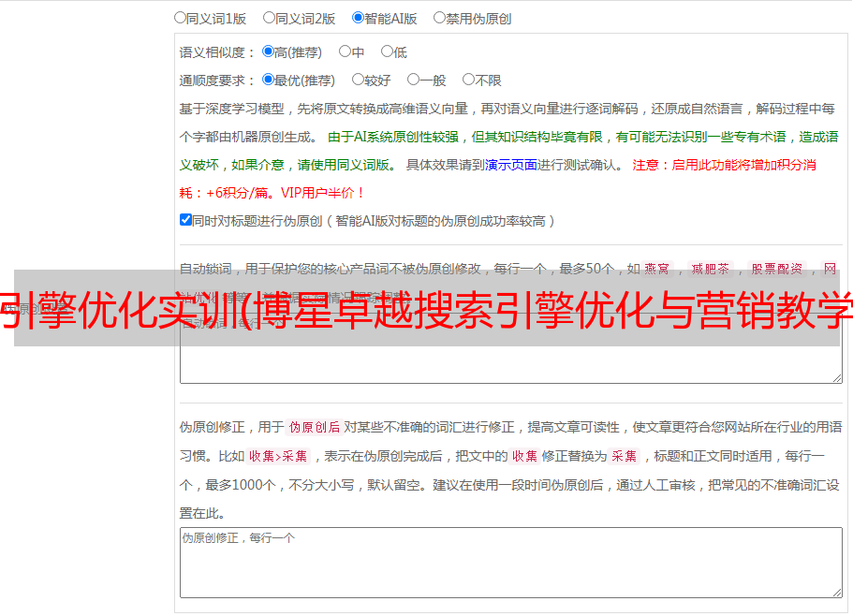The height and width of the screenshot is (616, 853).
Task: Set 语义相似度 to 高(推荐)
Action: click(x=268, y=51)
